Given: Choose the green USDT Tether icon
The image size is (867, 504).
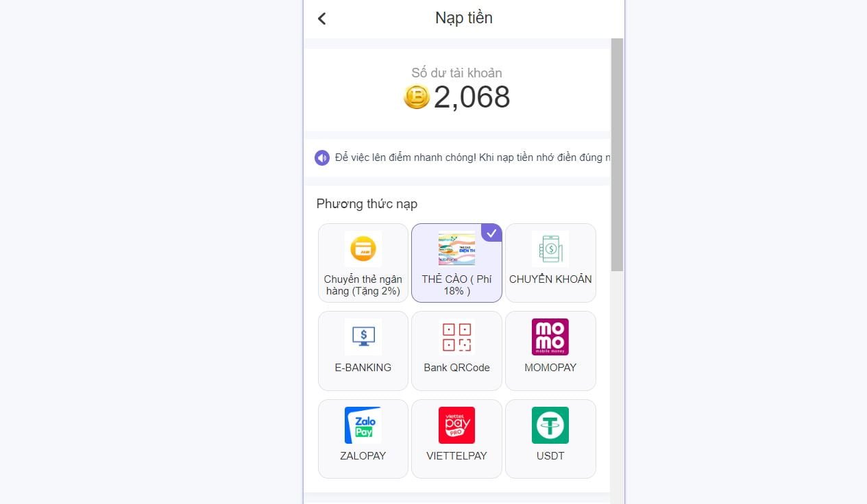Looking at the screenshot, I should point(550,425).
